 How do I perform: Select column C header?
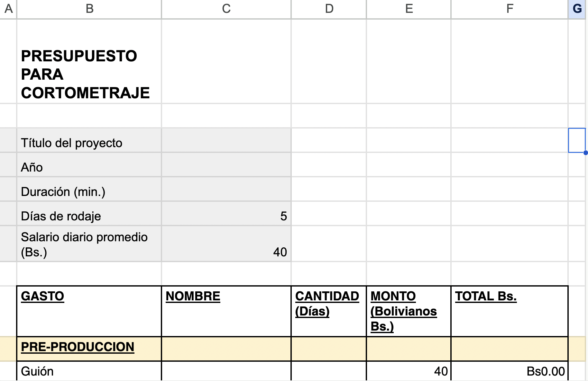tap(226, 9)
